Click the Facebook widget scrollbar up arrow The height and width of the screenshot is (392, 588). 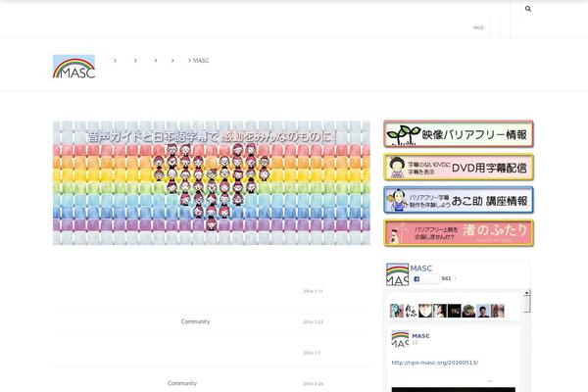pyautogui.click(x=527, y=293)
